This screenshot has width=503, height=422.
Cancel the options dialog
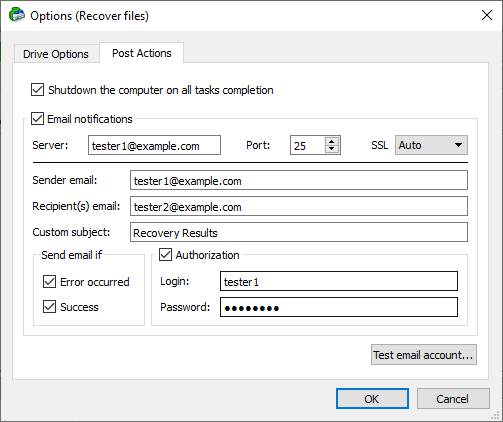(453, 399)
